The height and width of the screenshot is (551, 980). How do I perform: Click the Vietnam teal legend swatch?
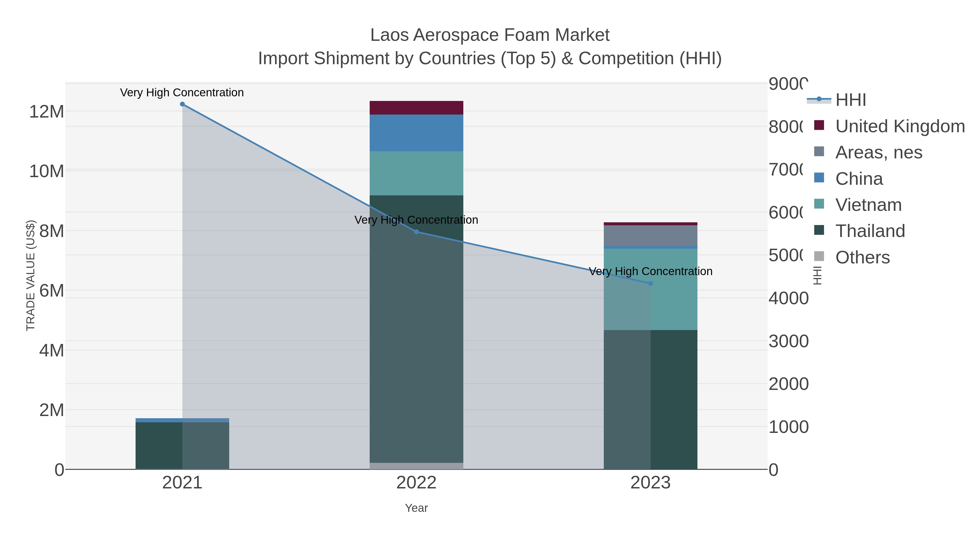819,204
